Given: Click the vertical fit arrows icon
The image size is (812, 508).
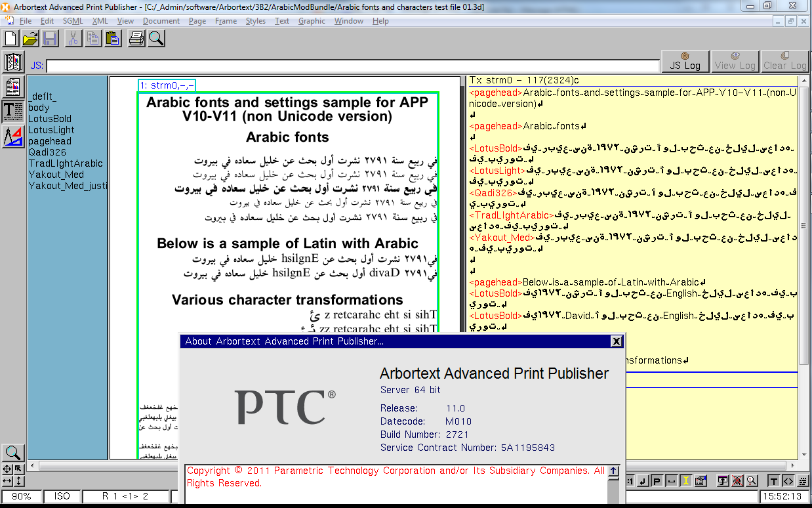Looking at the screenshot, I should (19, 481).
